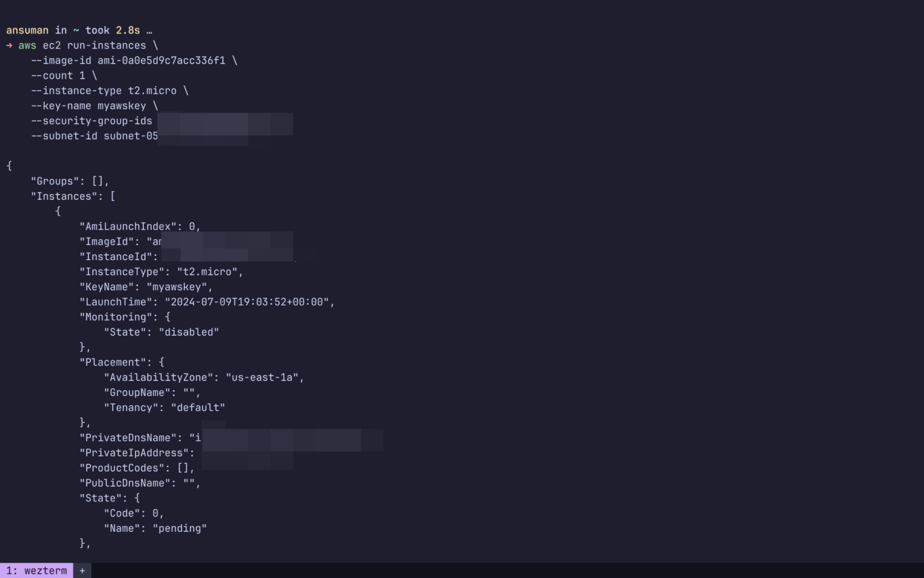Image resolution: width=924 pixels, height=578 pixels.
Task: Select the "Name": "pending" state entry
Action: click(155, 528)
